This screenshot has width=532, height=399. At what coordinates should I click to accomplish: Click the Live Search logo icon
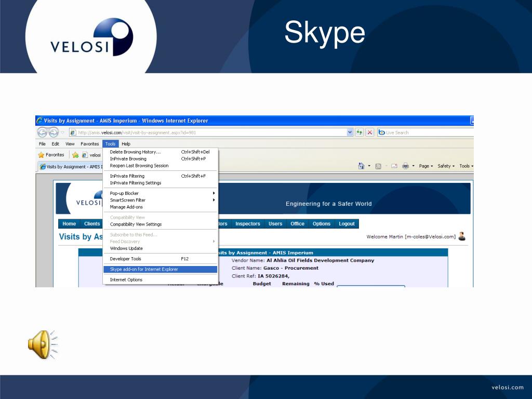381,132
